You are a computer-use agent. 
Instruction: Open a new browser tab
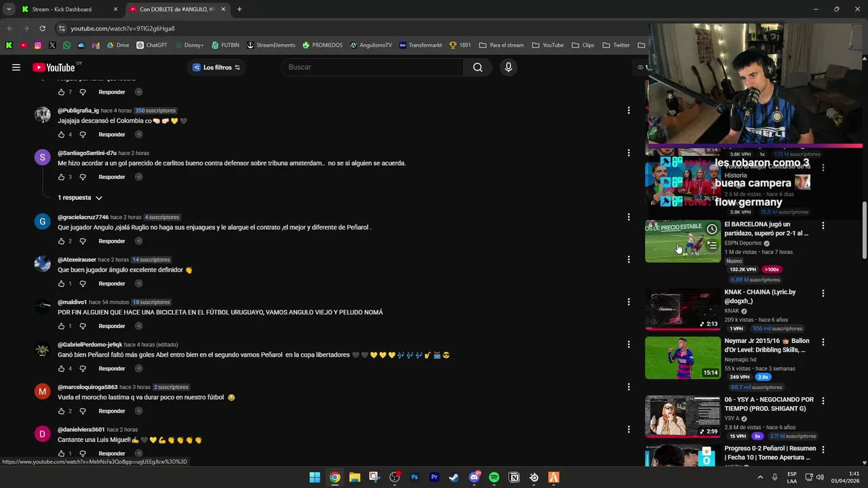pos(239,9)
